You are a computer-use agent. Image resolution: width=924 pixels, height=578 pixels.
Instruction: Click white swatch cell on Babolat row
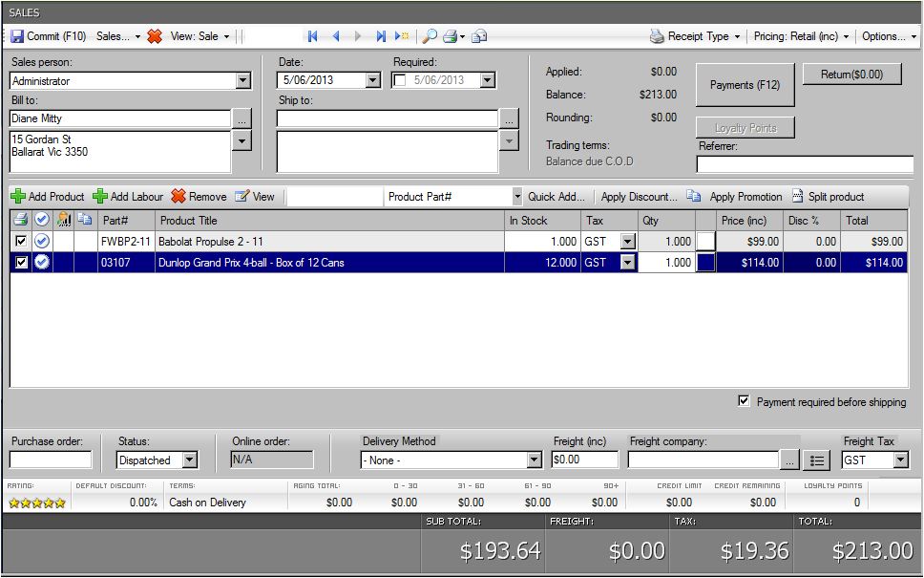[x=706, y=241]
